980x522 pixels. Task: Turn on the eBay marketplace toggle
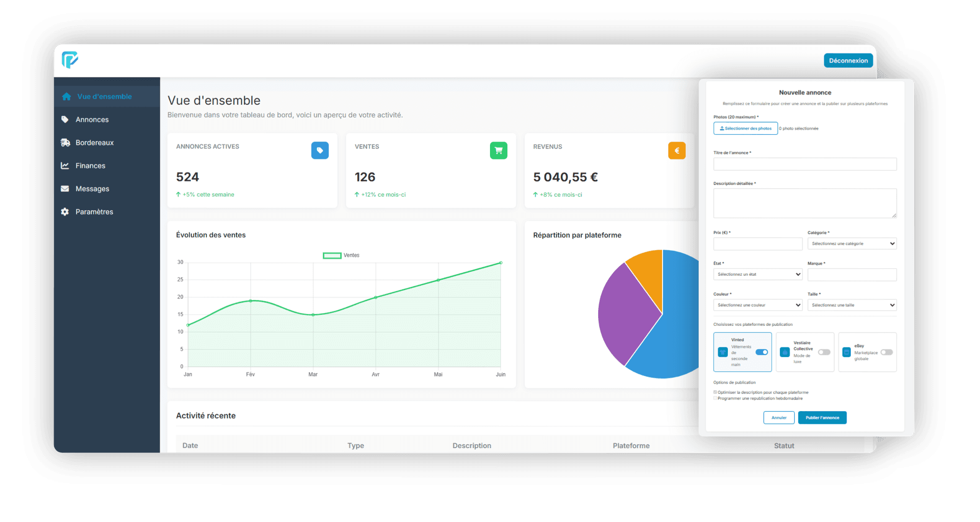886,352
